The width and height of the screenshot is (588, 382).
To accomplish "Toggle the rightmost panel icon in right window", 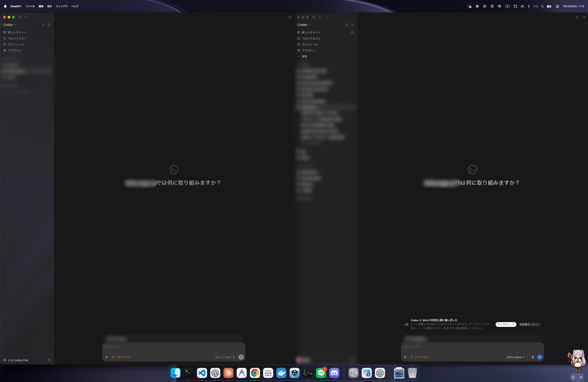I will [x=584, y=17].
